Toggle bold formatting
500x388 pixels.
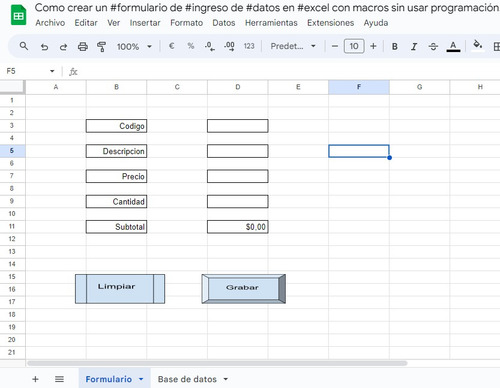(395, 47)
